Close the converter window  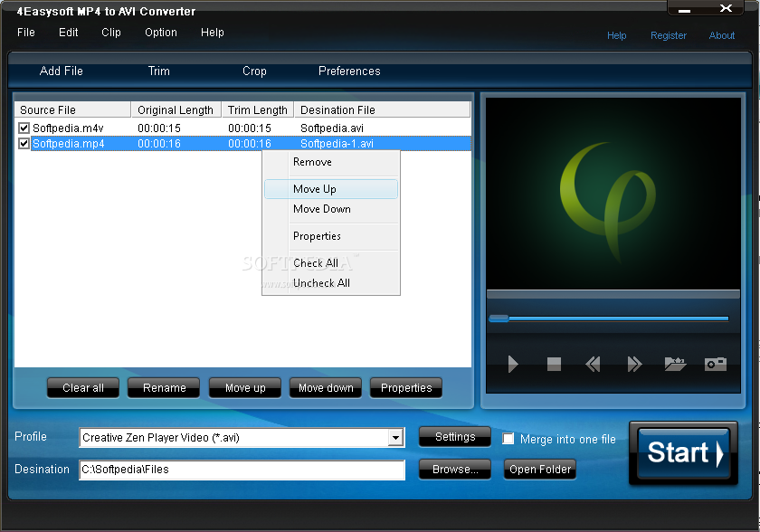click(x=726, y=8)
